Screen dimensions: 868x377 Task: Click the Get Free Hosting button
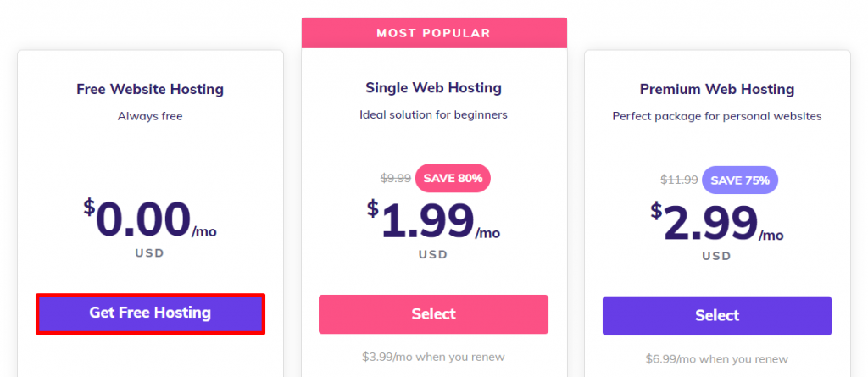click(x=150, y=313)
